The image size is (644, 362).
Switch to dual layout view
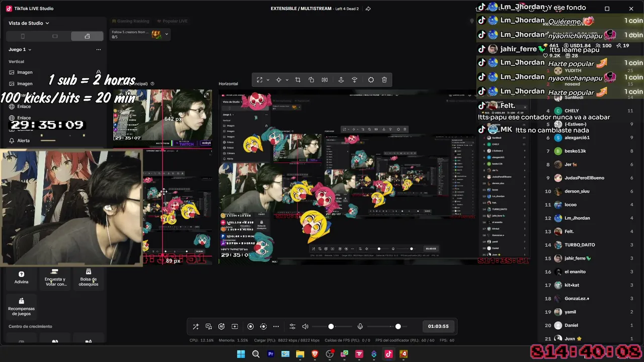pos(87,36)
